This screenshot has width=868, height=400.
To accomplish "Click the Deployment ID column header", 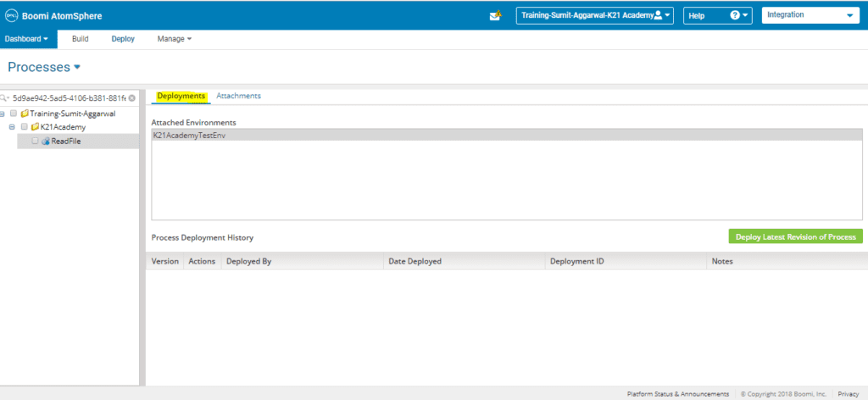I will pyautogui.click(x=626, y=261).
